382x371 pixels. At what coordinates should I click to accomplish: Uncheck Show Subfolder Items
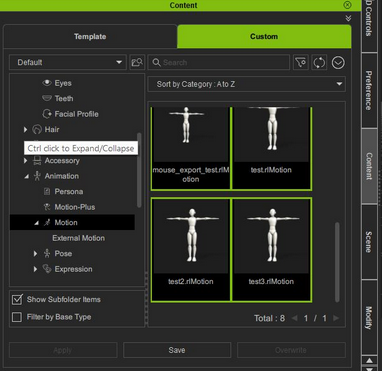click(x=17, y=299)
